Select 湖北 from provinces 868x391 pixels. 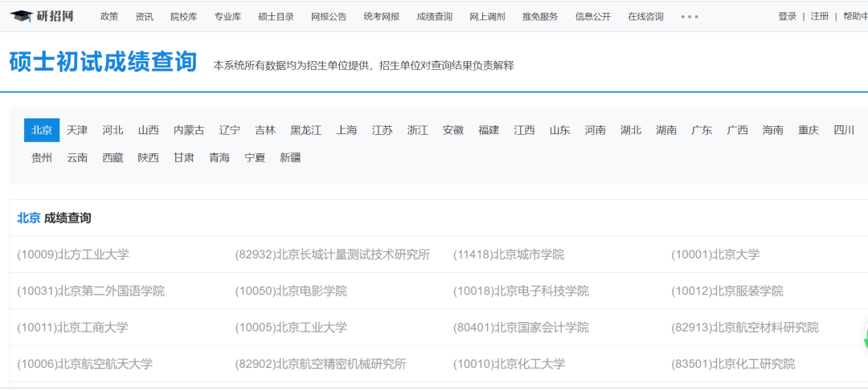click(631, 131)
